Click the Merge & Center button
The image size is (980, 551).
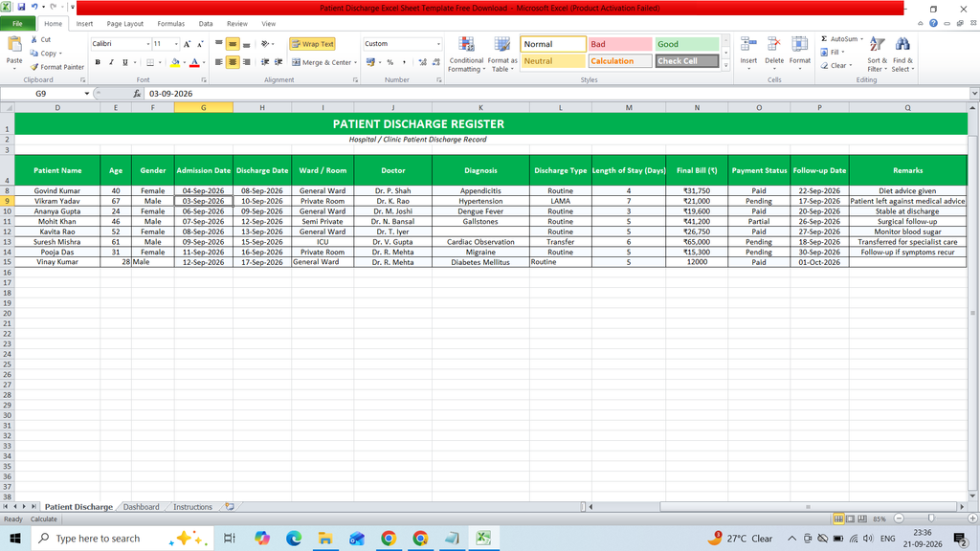click(323, 62)
